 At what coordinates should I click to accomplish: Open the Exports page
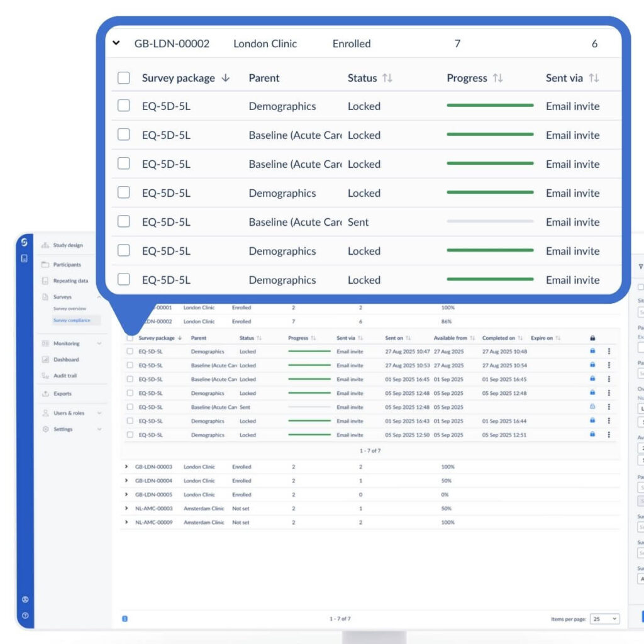pos(62,394)
